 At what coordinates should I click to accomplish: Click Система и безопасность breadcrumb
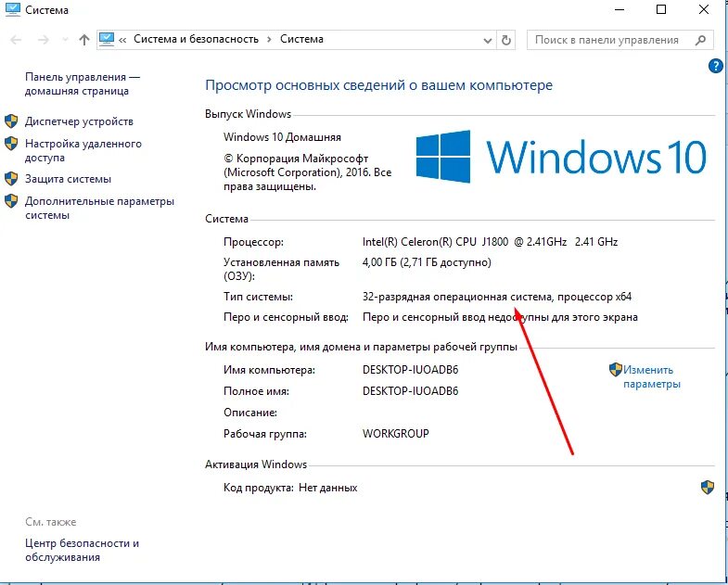(x=196, y=39)
